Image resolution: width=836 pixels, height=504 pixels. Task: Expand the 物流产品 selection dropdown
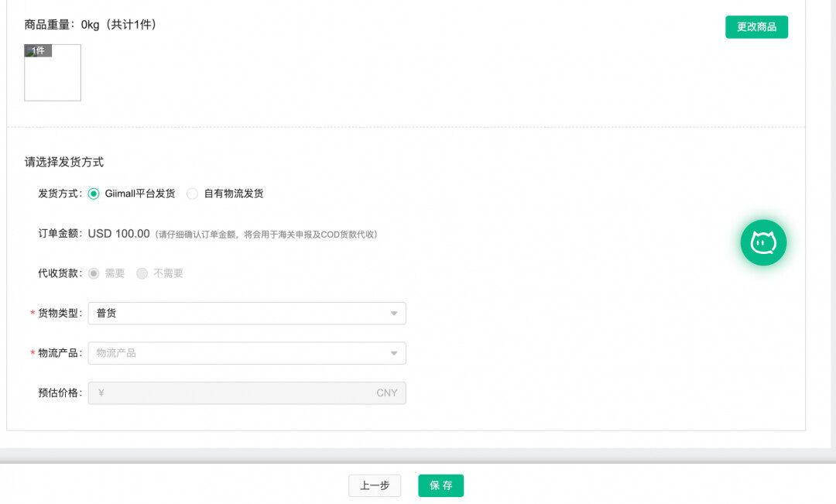pyautogui.click(x=246, y=354)
